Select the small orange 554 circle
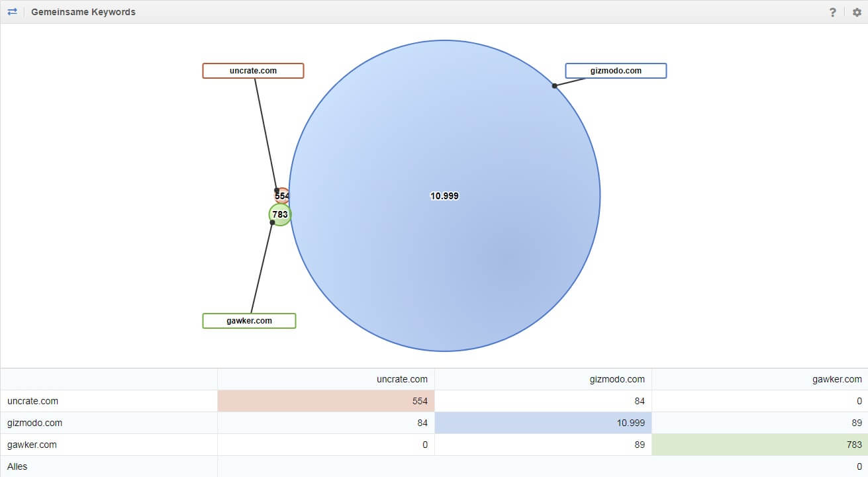Image resolution: width=868 pixels, height=477 pixels. point(281,195)
